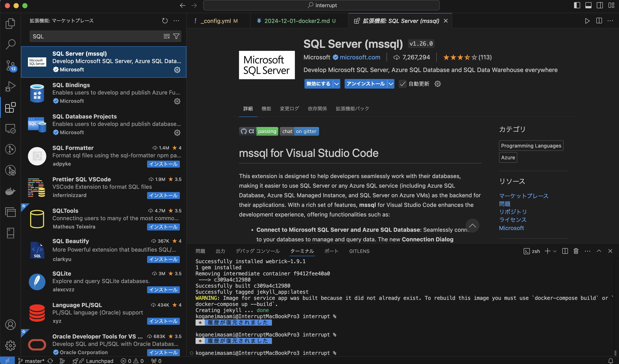This screenshot has height=364, width=619.
Task: Click the run play icon in editor toolbar
Action: tap(587, 21)
